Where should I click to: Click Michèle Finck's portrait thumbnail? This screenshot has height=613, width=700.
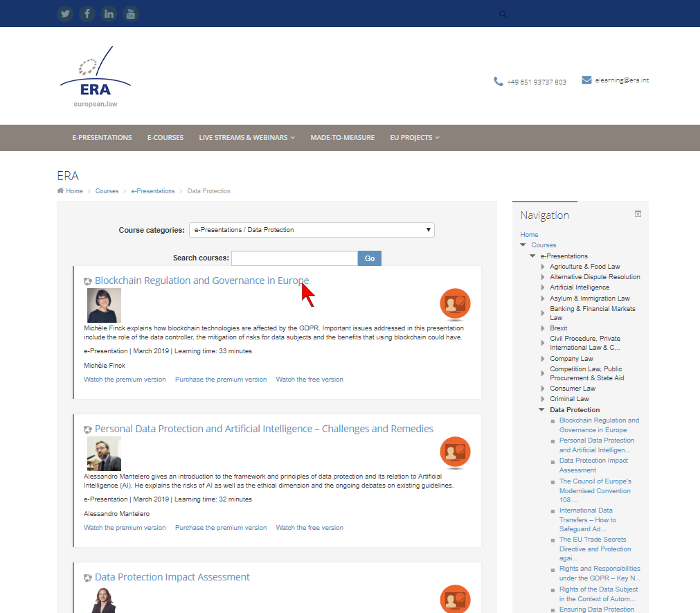(x=104, y=305)
